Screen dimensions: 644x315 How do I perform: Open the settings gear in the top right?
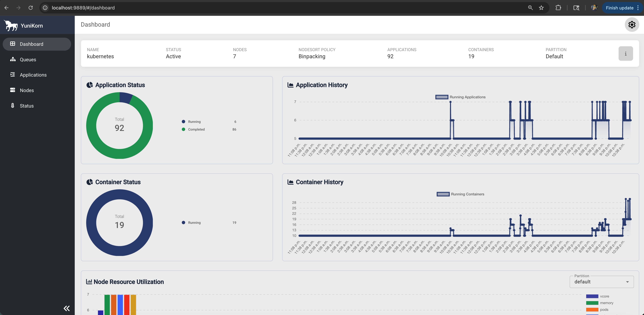632,25
